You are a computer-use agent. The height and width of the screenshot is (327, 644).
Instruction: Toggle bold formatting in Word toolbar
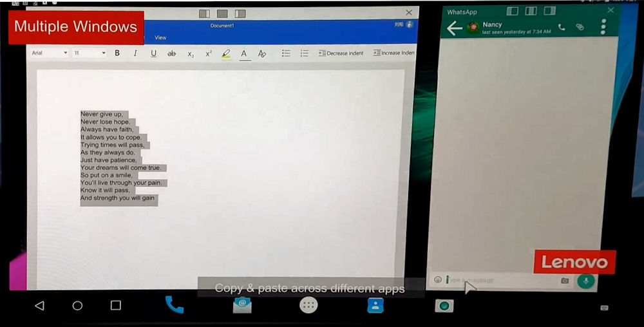pyautogui.click(x=117, y=53)
